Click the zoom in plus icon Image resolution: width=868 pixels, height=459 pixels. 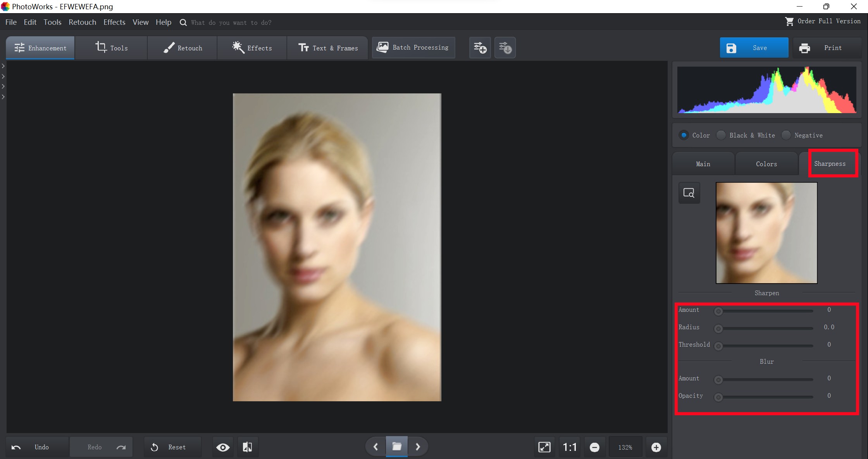pos(656,447)
